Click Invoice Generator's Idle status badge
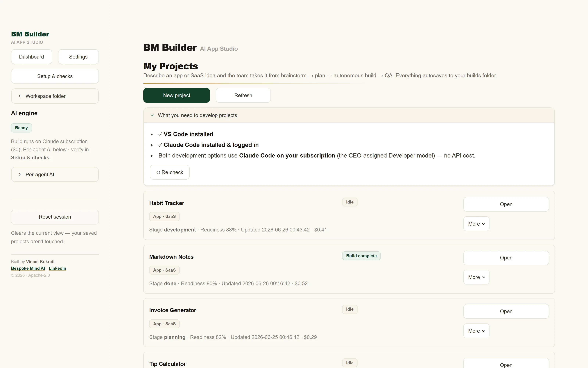588x368 pixels. coord(350,309)
